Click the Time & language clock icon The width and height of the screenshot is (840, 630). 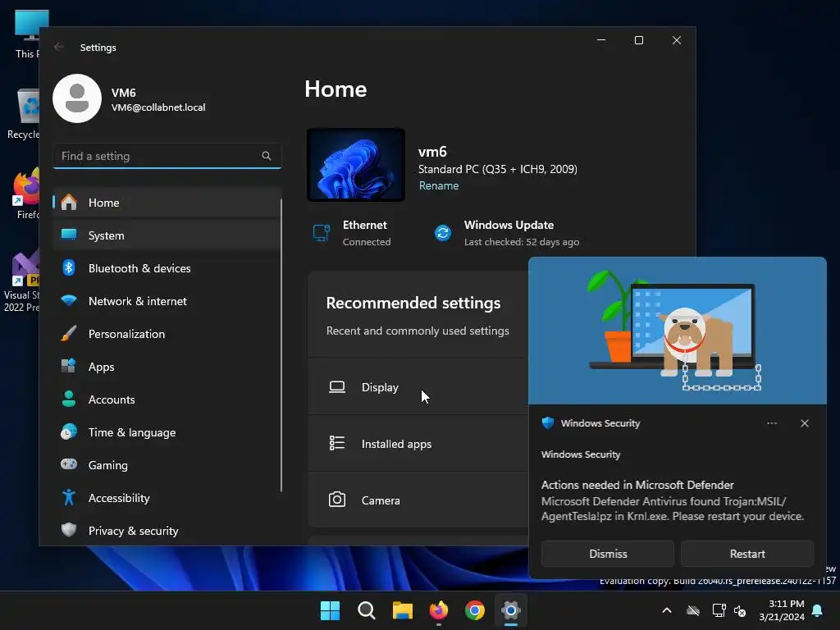tap(69, 431)
